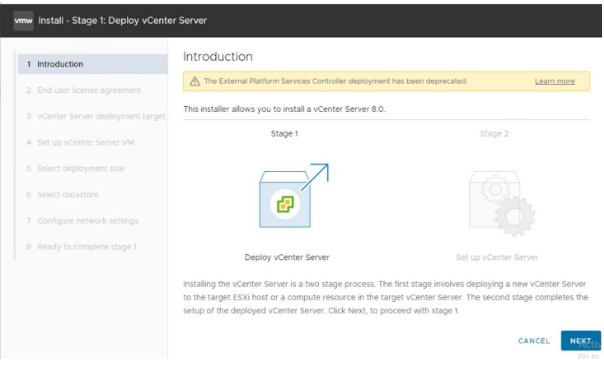Click the deprecated External Platform Services Controller message
This screenshot has width=604, height=365.
click(335, 81)
